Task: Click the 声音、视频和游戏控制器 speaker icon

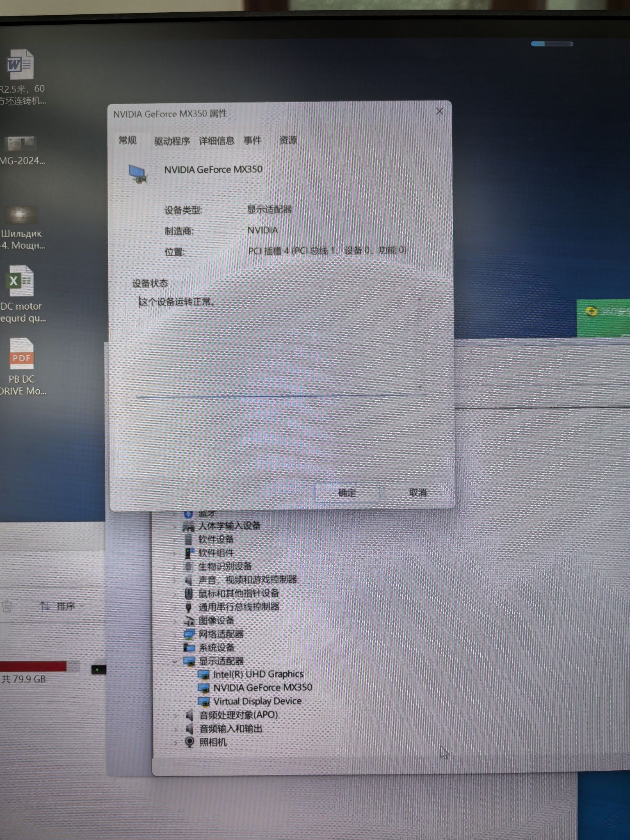Action: coord(188,580)
